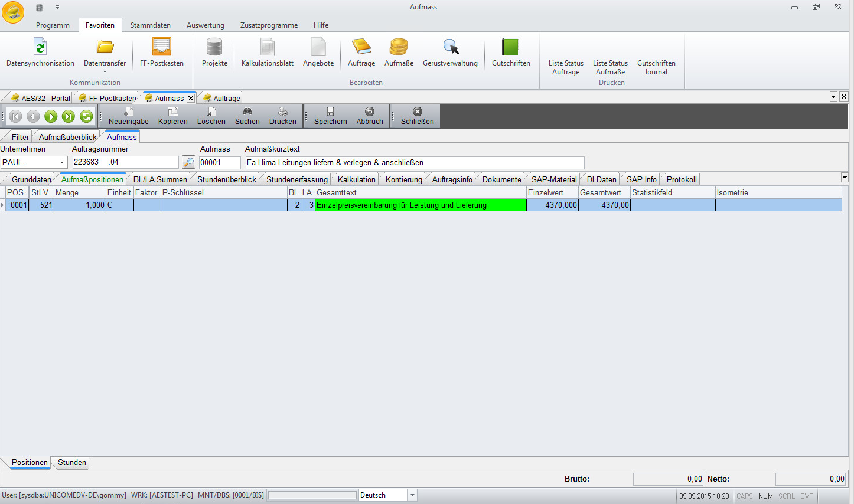
Task: Expand the Datentransfer dropdown arrow
Action: tap(105, 72)
